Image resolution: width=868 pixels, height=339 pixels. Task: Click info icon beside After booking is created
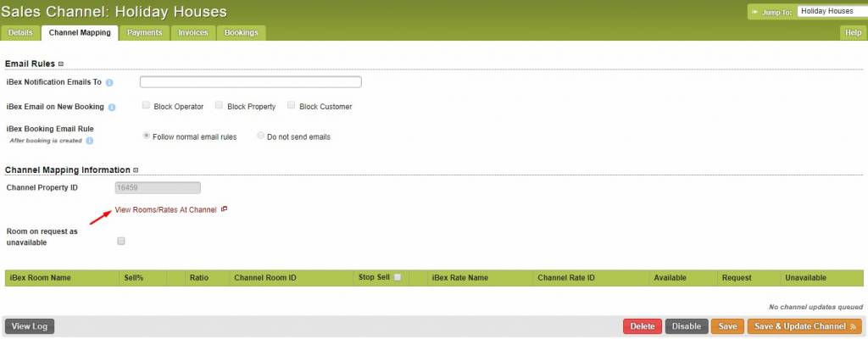click(x=90, y=141)
